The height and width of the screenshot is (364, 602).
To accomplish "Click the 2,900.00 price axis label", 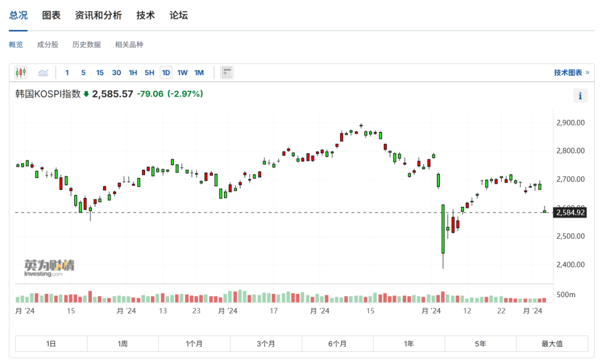I will click(571, 123).
